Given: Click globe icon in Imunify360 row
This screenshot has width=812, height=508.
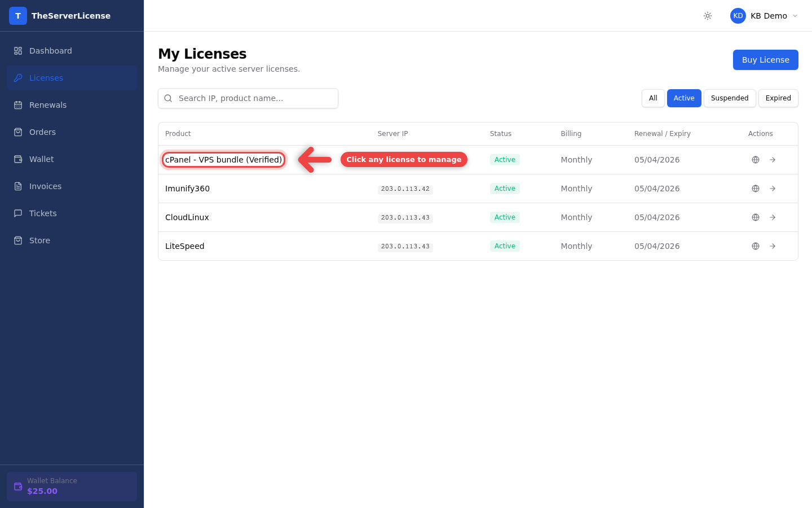Looking at the screenshot, I should (x=756, y=189).
